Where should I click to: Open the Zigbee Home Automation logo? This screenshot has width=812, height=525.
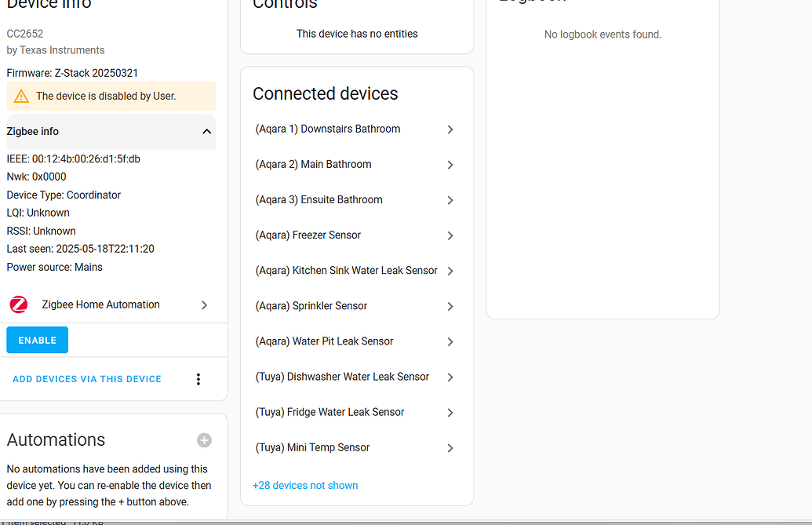pos(19,304)
